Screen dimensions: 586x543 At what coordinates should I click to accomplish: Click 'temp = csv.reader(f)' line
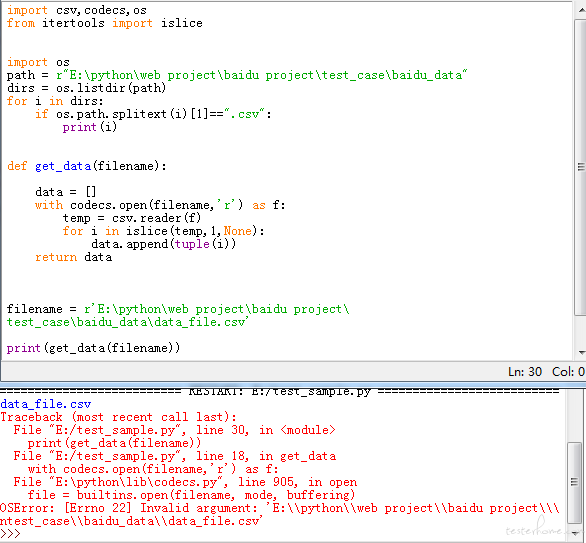point(132,218)
